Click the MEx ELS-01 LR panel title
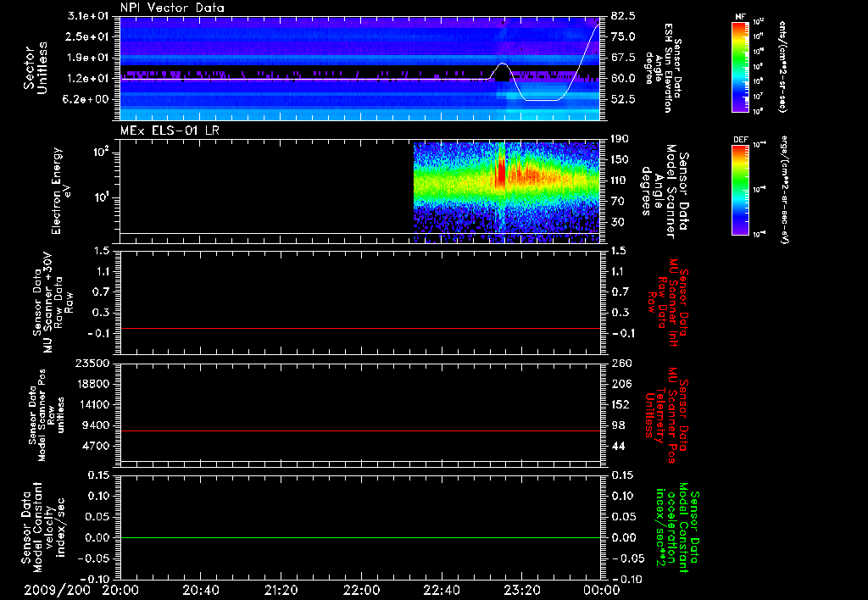This screenshot has height=600, width=868. point(170,131)
